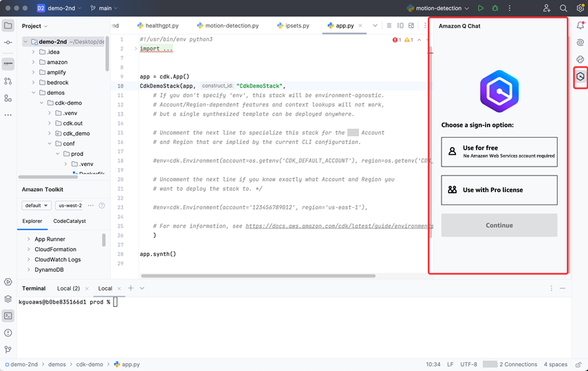The width and height of the screenshot is (588, 371).
Task: Select the CodeCatalyst tab
Action: pyautogui.click(x=69, y=221)
